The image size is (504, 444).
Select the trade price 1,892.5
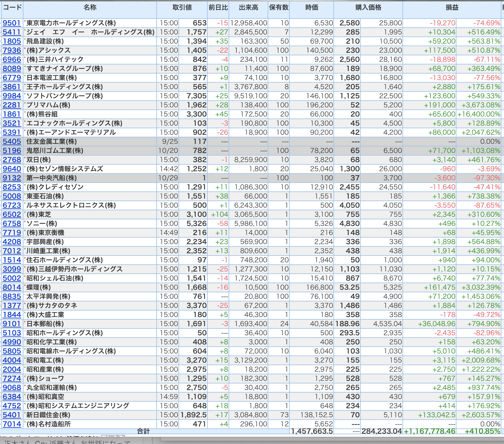click(x=193, y=415)
